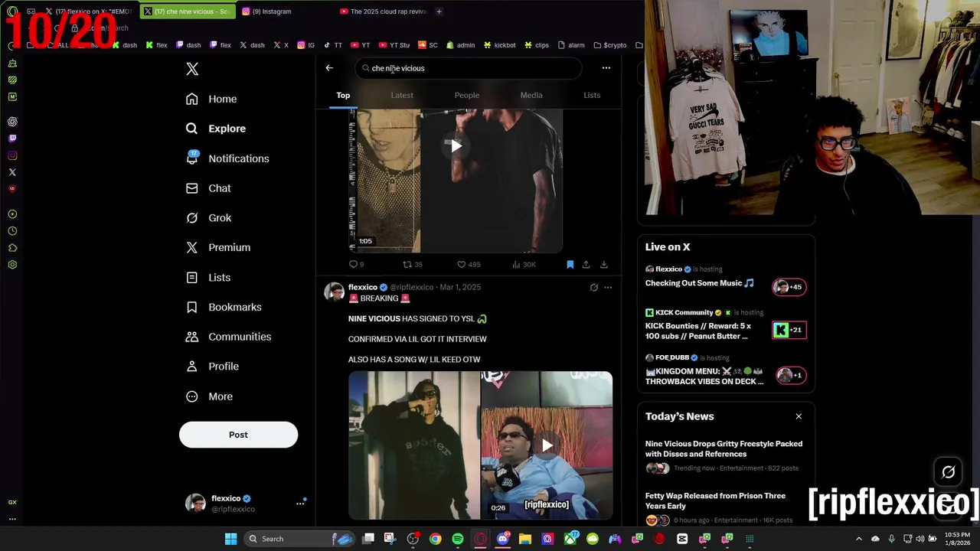This screenshot has height=551, width=980.
Task: Click the search field containing 'che nine vicious'
Action: click(469, 68)
